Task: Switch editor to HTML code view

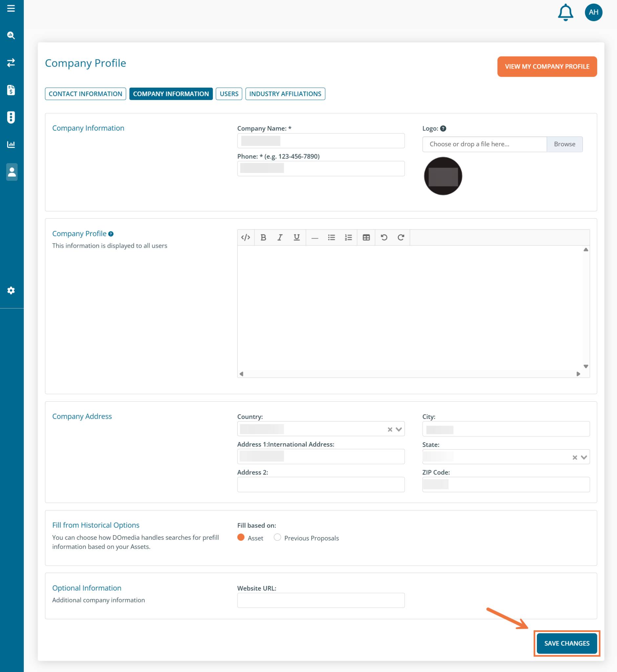Action: (246, 237)
